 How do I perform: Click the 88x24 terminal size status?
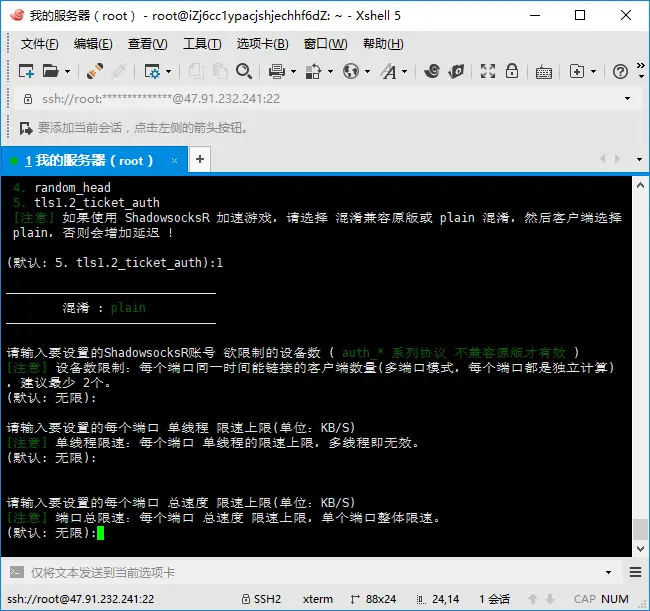381,599
